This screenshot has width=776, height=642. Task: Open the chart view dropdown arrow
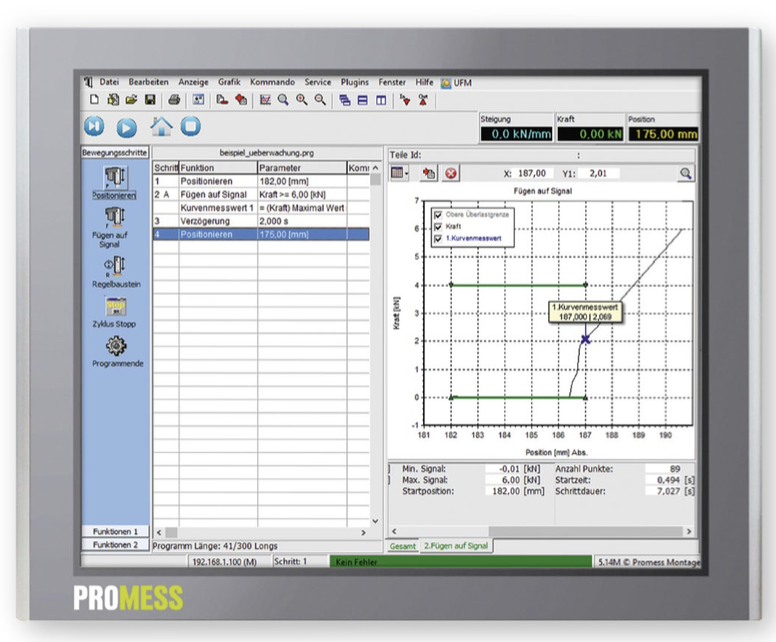click(x=407, y=173)
